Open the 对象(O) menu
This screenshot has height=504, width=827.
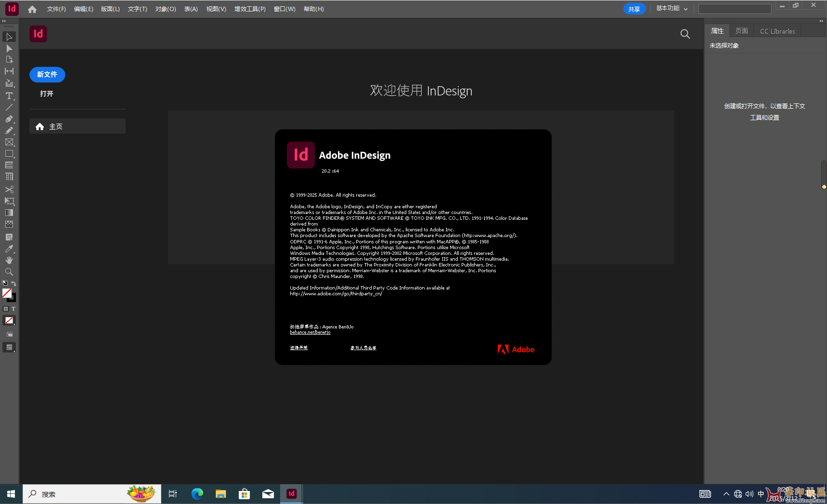[166, 9]
